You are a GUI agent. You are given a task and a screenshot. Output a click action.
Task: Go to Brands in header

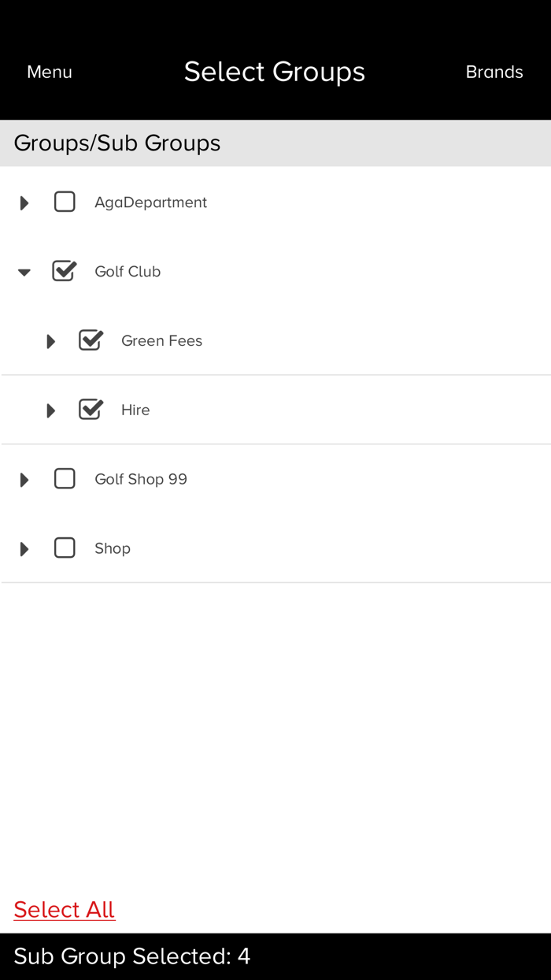(x=494, y=72)
